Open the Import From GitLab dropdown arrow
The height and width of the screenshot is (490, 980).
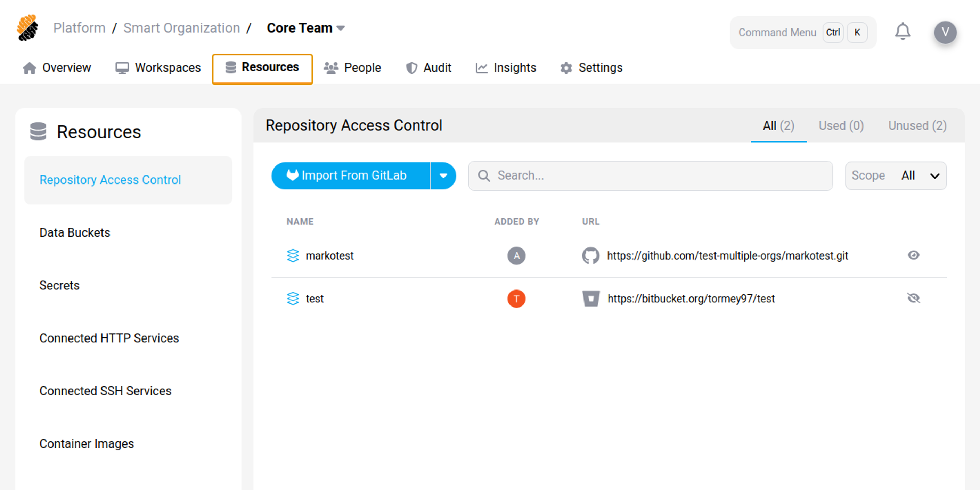[443, 175]
